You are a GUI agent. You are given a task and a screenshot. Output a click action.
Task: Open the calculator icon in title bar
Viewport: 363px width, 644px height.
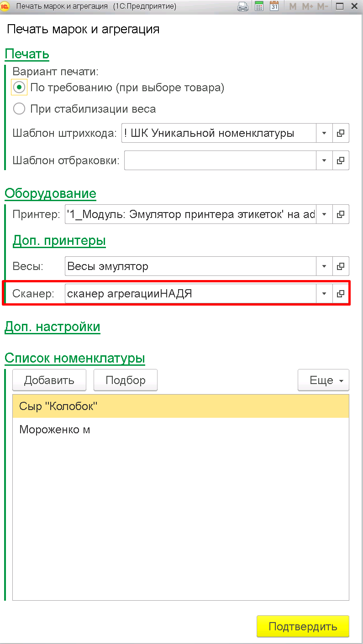point(259,6)
